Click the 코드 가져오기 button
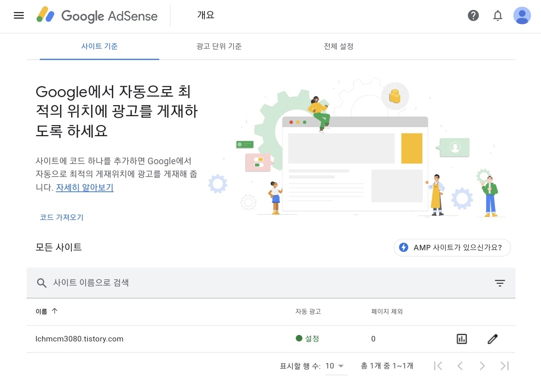 [x=62, y=217]
